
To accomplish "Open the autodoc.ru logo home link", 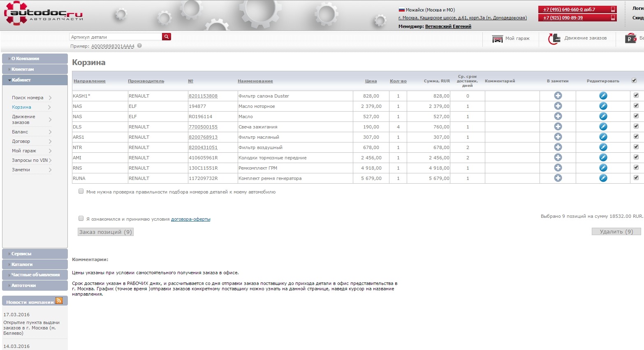I will point(44,14).
